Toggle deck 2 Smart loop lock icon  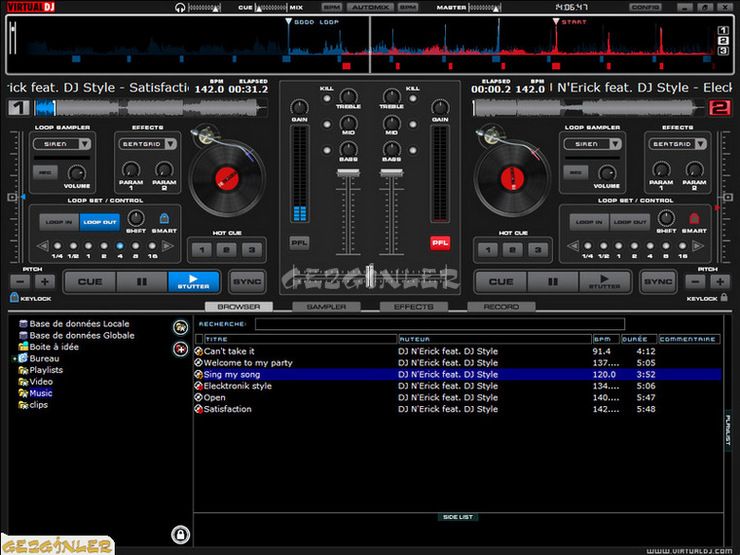coord(694,218)
